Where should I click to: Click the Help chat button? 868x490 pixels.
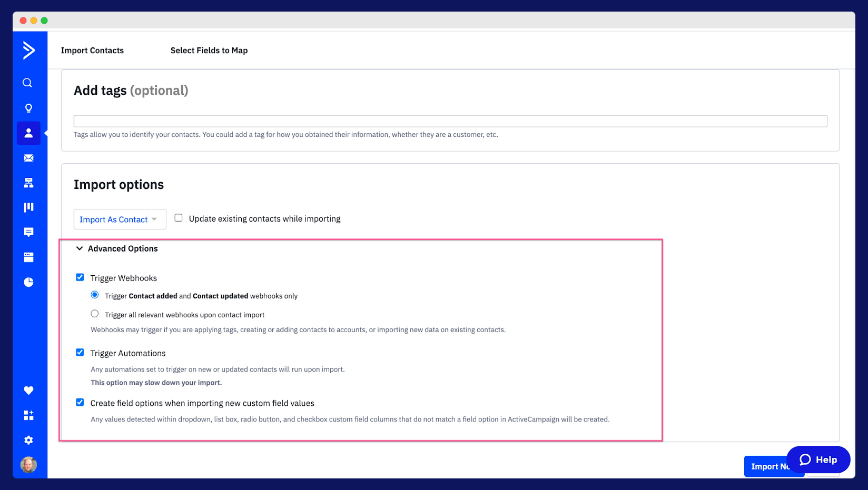[818, 459]
